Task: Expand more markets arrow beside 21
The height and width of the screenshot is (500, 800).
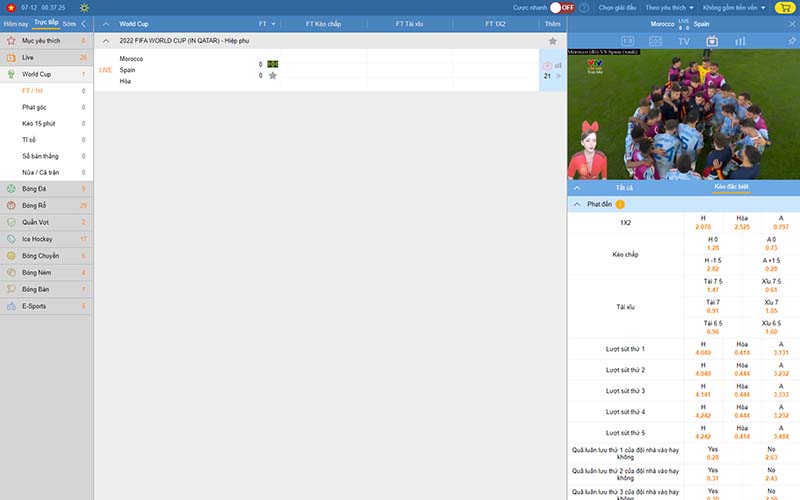Action: [x=558, y=76]
